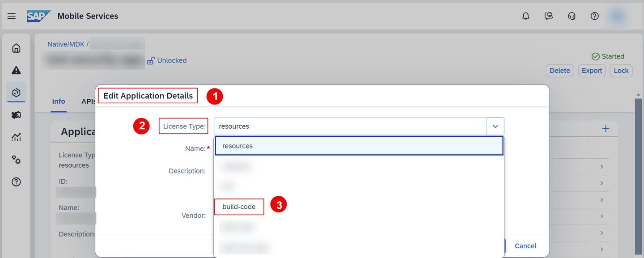
Task: Click the Unlocked padlock icon
Action: tap(151, 60)
